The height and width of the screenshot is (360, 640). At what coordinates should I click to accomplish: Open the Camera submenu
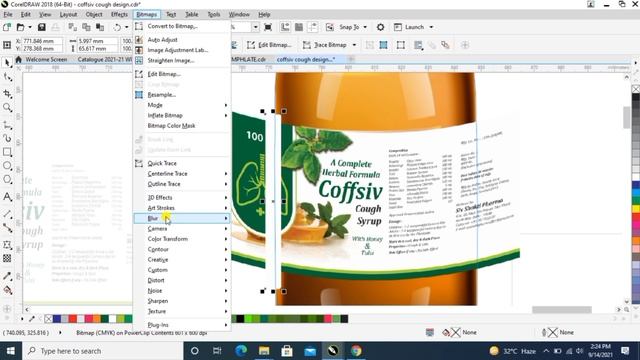click(182, 229)
